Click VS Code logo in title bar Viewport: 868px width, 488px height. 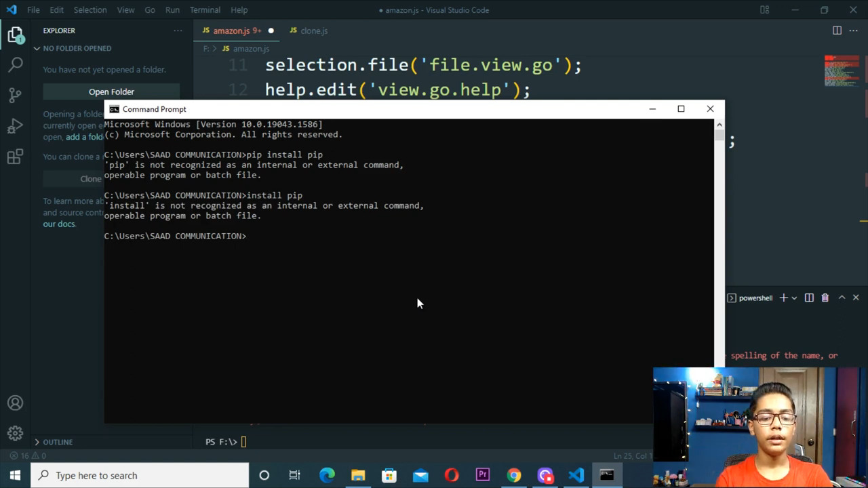11,9
